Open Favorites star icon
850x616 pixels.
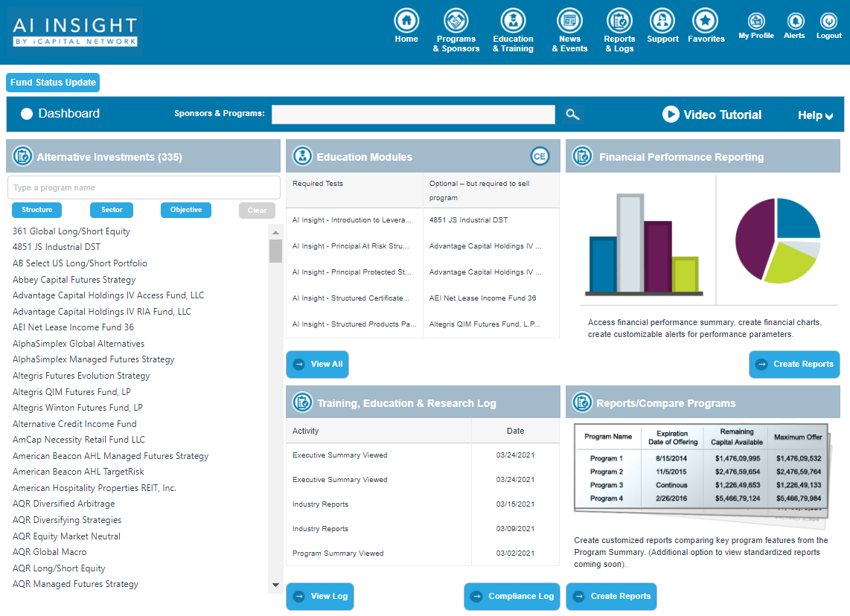click(x=706, y=21)
